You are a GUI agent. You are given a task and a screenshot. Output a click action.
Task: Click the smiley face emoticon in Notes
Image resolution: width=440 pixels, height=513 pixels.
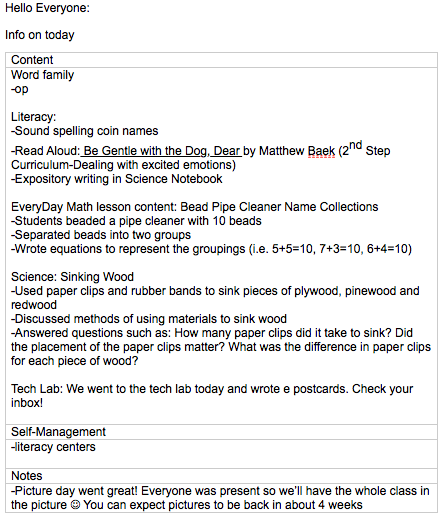[x=76, y=505]
